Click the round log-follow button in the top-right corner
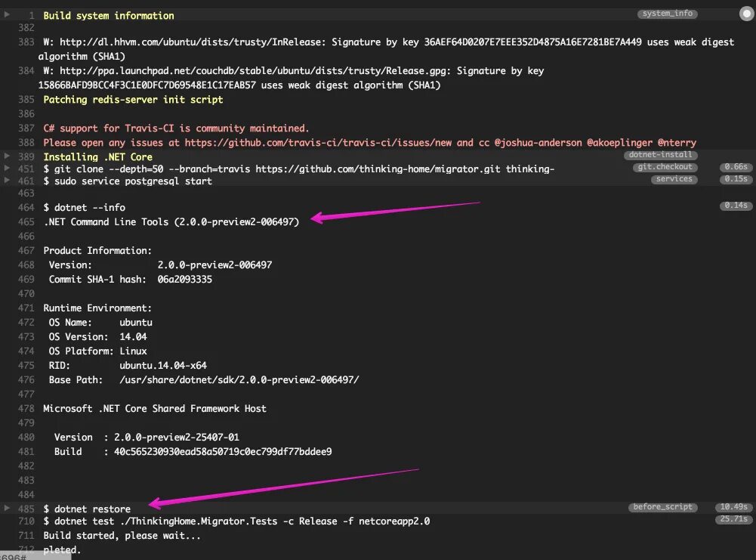This screenshot has width=756, height=560. point(747,14)
